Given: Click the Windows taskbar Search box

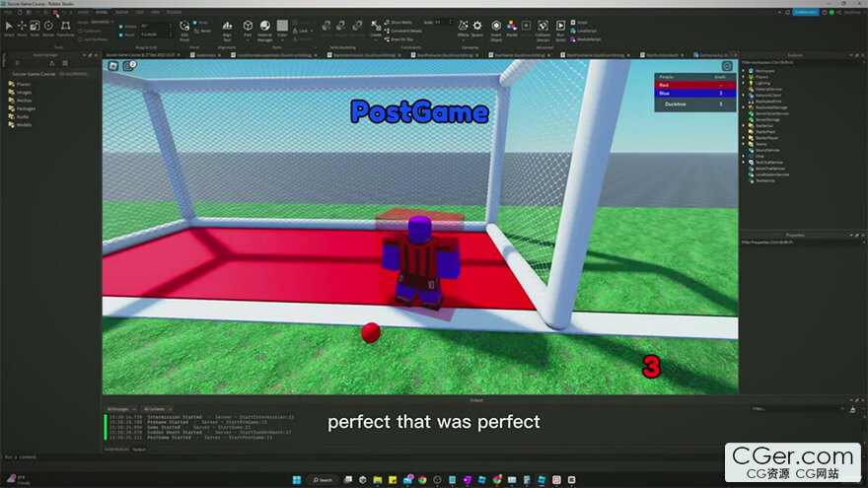Looking at the screenshot, I should point(322,480).
